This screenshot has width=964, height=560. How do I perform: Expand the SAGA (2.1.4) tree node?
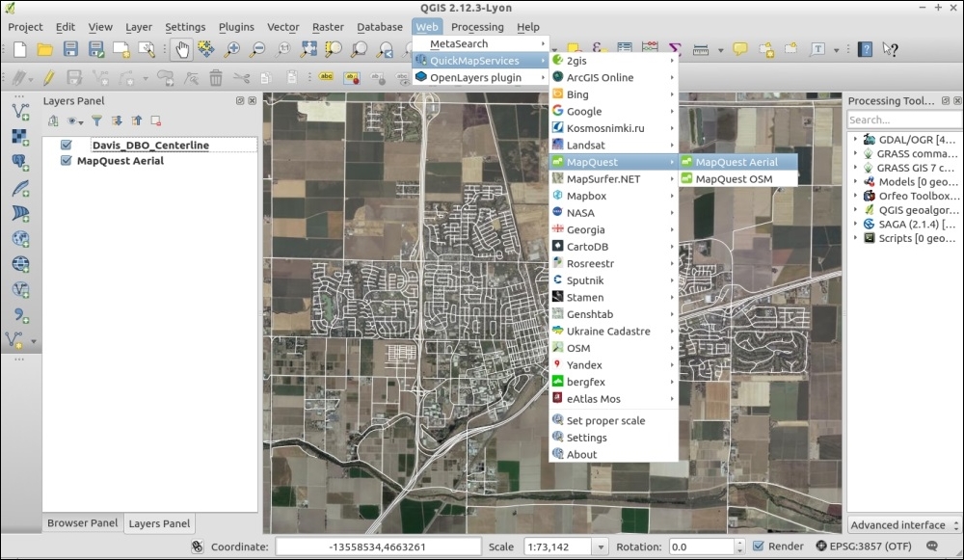pos(854,224)
